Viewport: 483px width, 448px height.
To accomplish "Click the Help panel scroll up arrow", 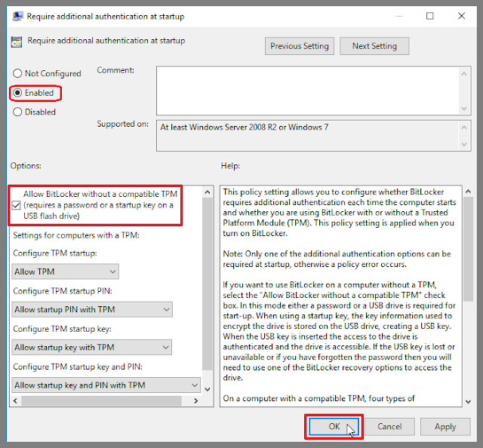I will tap(468, 192).
